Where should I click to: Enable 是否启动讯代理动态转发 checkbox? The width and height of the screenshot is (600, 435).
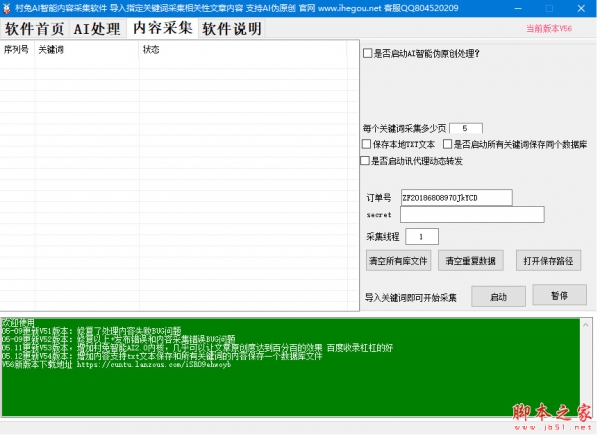pos(365,161)
